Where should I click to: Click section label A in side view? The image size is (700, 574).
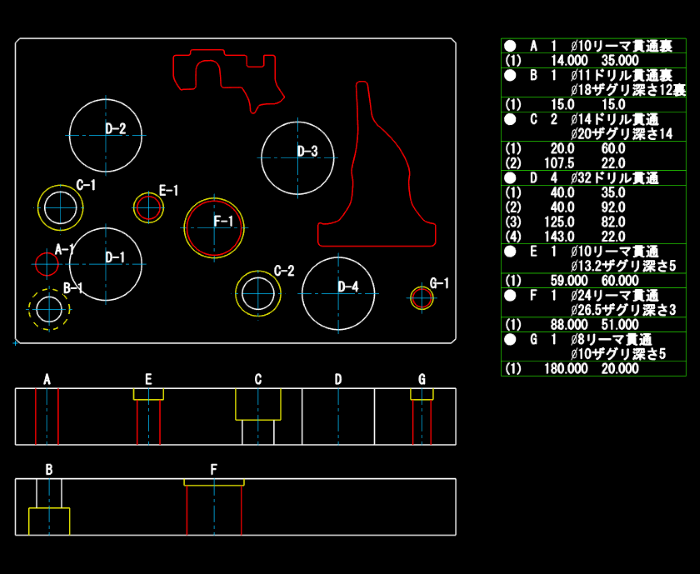coord(47,379)
